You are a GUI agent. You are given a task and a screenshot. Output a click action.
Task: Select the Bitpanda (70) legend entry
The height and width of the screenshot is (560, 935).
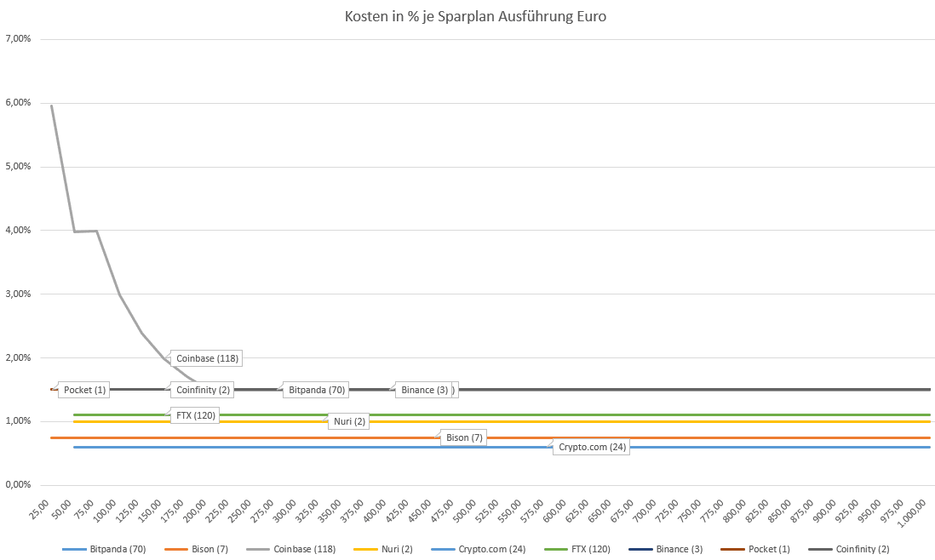pyautogui.click(x=104, y=549)
